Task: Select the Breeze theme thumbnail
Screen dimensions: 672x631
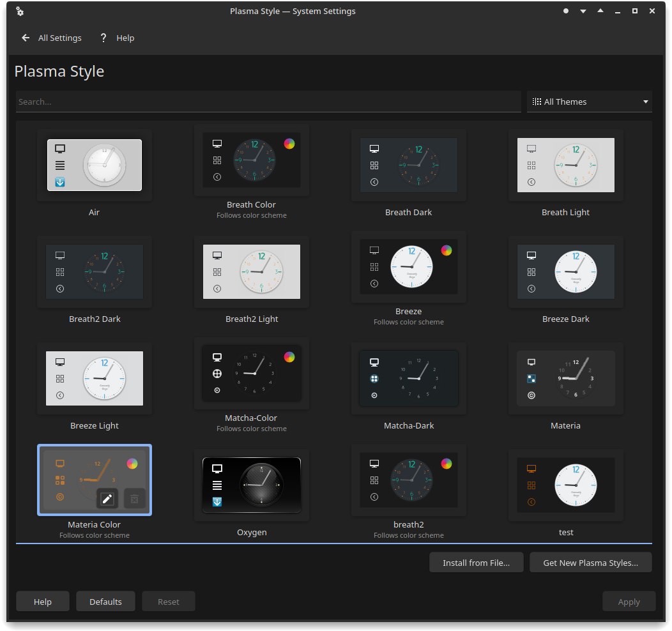Action: [x=408, y=268]
